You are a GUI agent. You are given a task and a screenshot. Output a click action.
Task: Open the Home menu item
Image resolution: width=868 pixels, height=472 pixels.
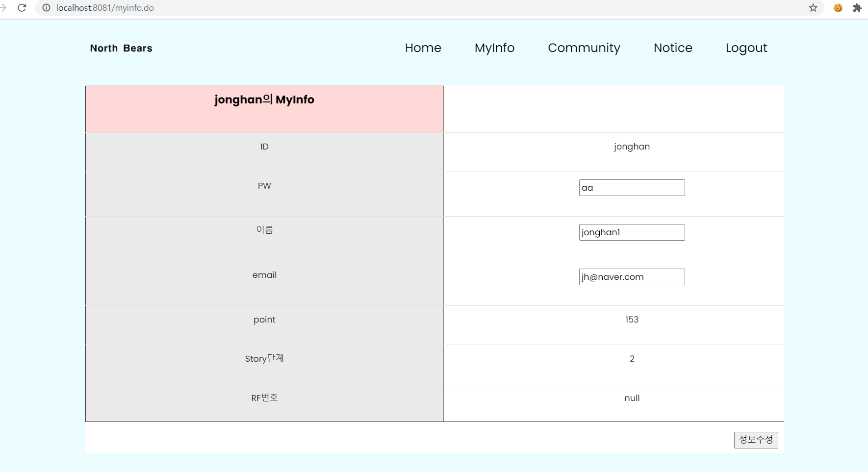(423, 48)
